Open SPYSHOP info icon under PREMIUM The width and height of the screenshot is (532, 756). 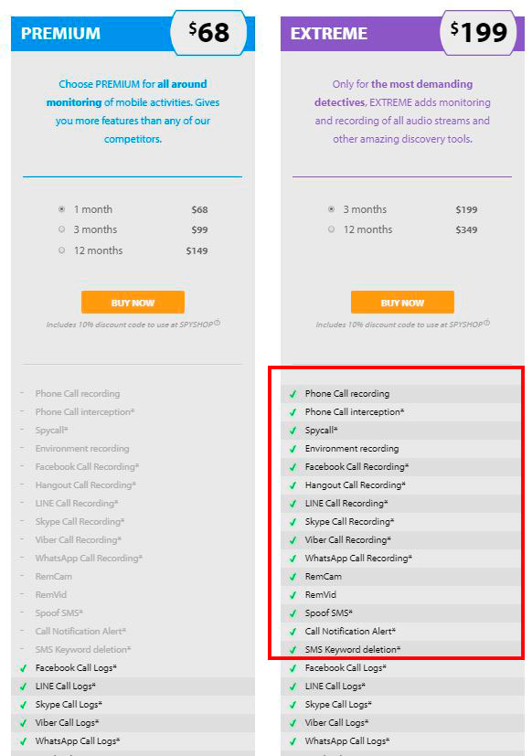(217, 323)
